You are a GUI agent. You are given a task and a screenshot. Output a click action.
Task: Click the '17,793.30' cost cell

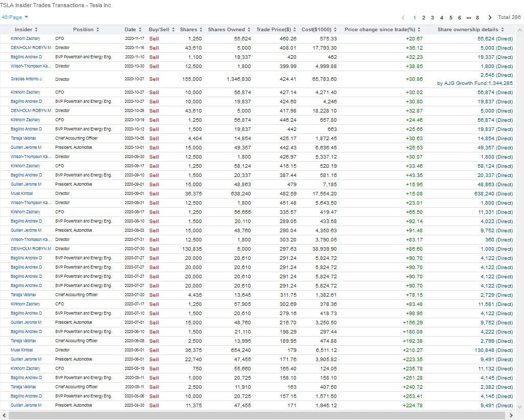coord(325,48)
